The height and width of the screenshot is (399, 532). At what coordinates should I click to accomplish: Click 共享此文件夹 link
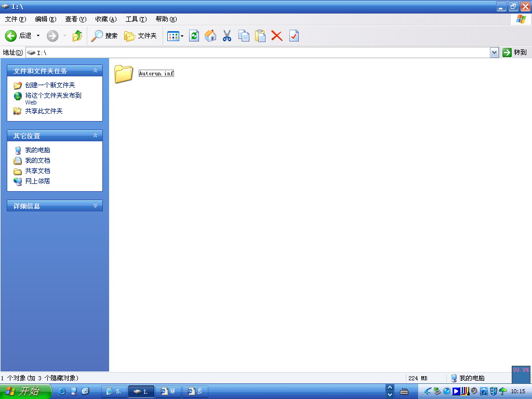point(44,111)
